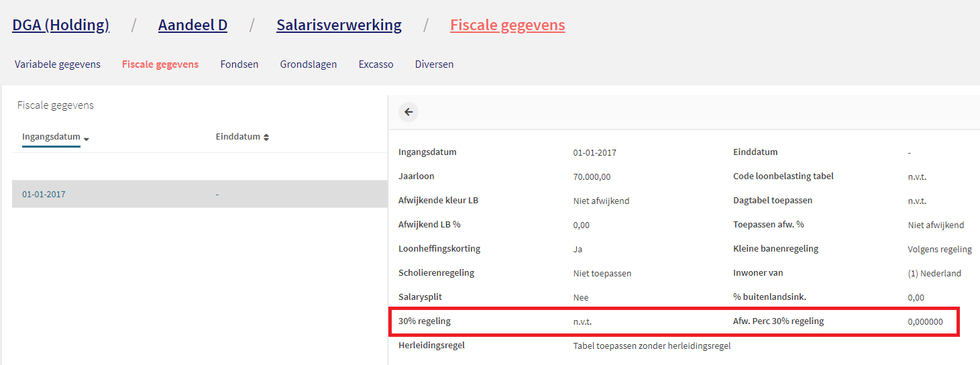Navigate to the Salarisverwerking breadcrumb

(339, 25)
